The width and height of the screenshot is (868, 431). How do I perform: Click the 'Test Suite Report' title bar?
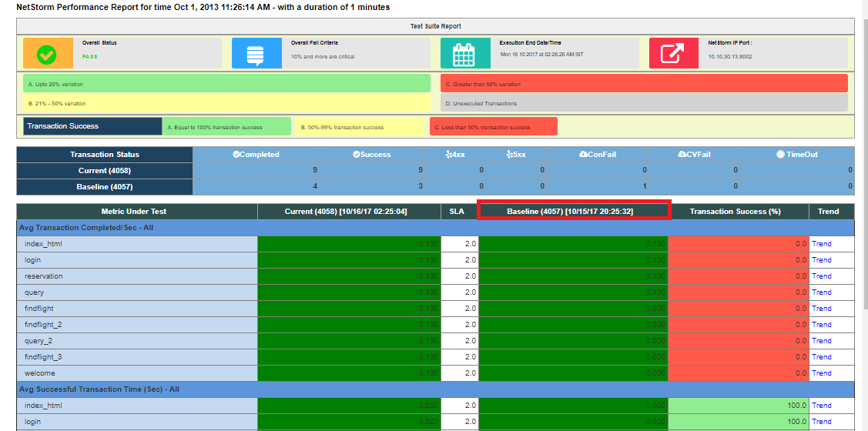436,26
